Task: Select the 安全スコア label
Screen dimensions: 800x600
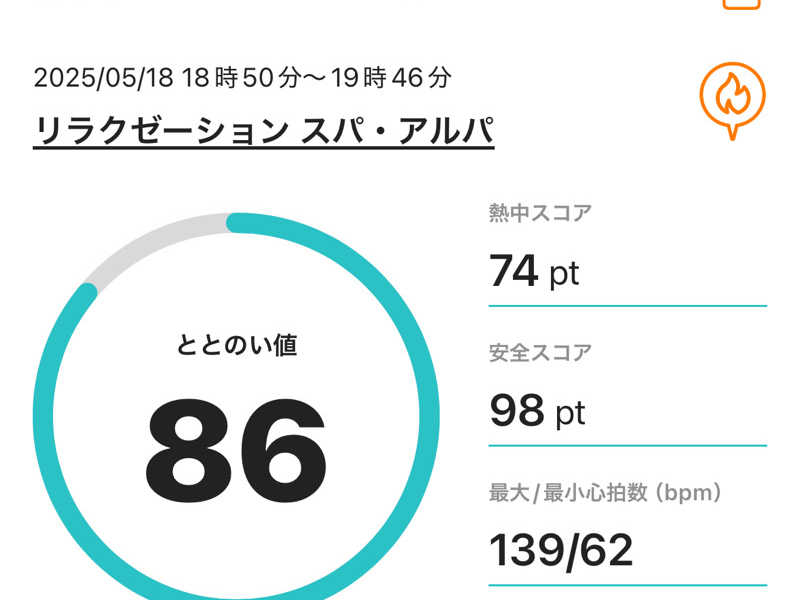Action: (x=540, y=353)
